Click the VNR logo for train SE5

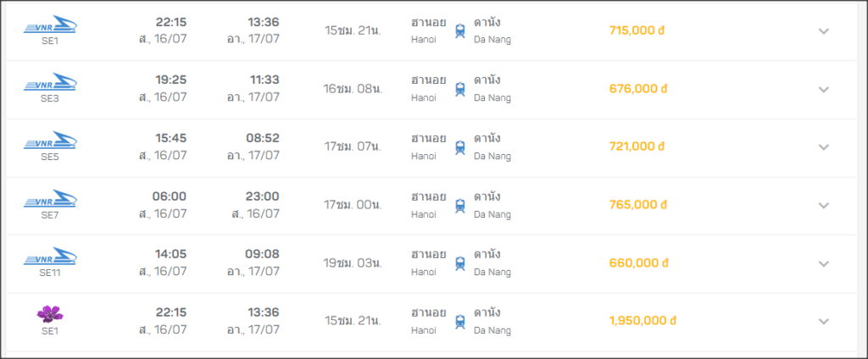50,140
